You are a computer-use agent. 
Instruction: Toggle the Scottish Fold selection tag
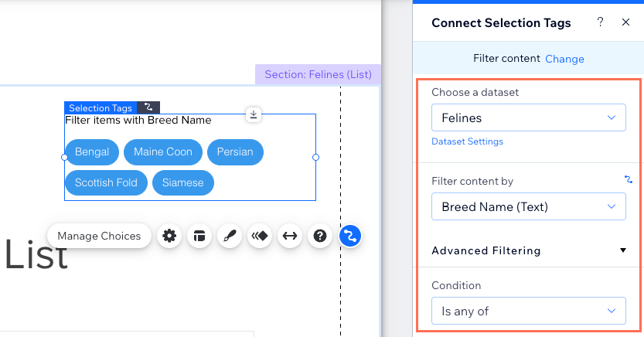click(x=106, y=182)
